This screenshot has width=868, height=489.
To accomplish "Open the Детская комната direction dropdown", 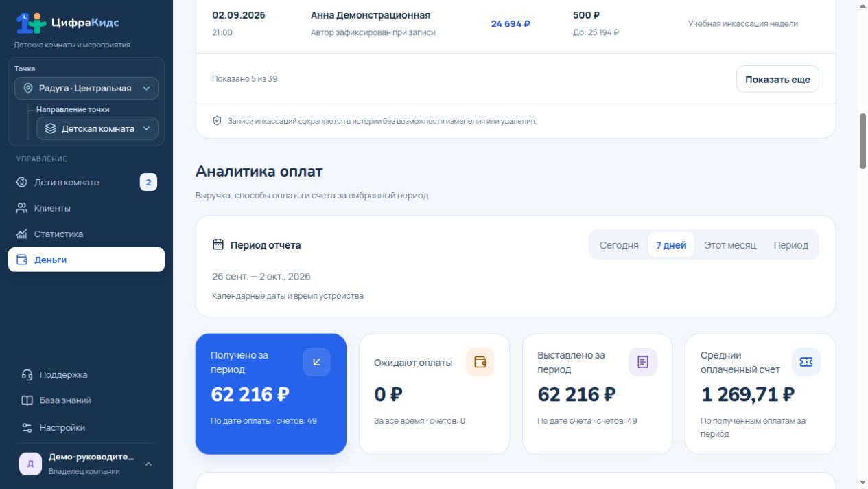I will pos(97,128).
